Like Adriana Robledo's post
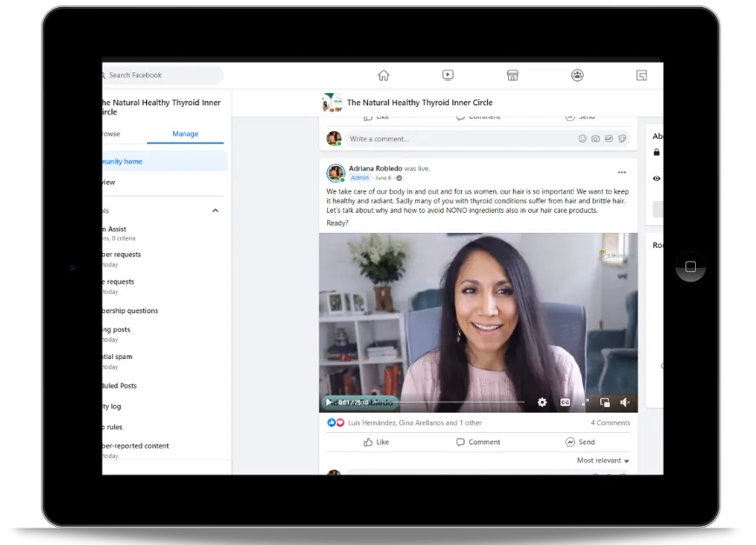 [x=377, y=442]
